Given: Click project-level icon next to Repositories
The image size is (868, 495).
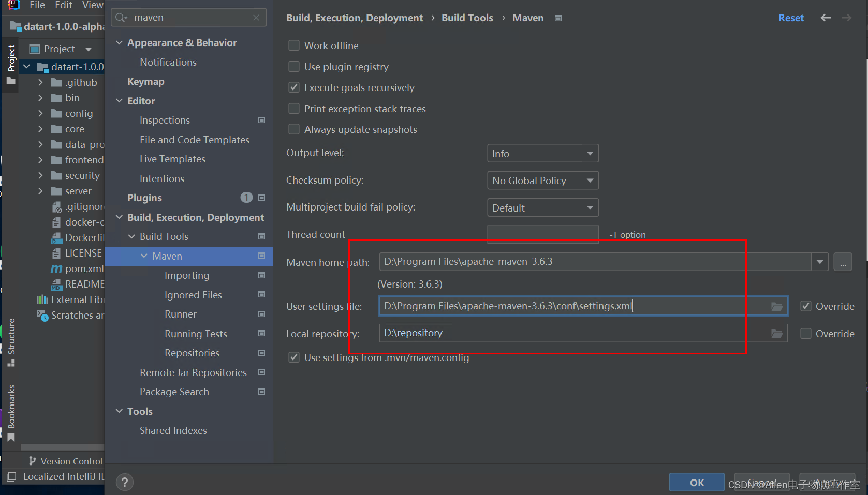Looking at the screenshot, I should pyautogui.click(x=261, y=353).
